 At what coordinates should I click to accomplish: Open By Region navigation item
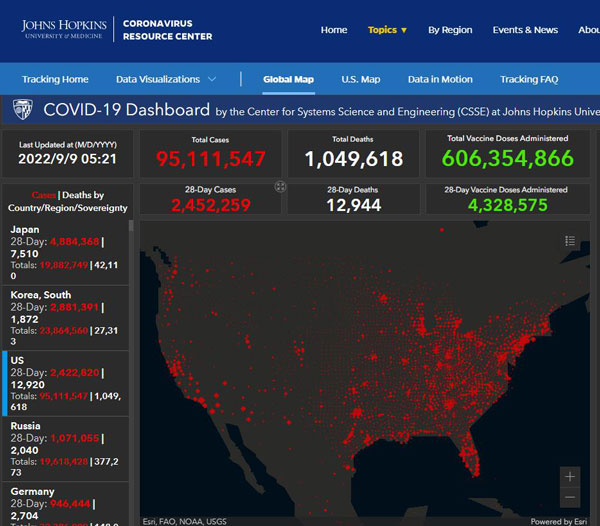(450, 30)
